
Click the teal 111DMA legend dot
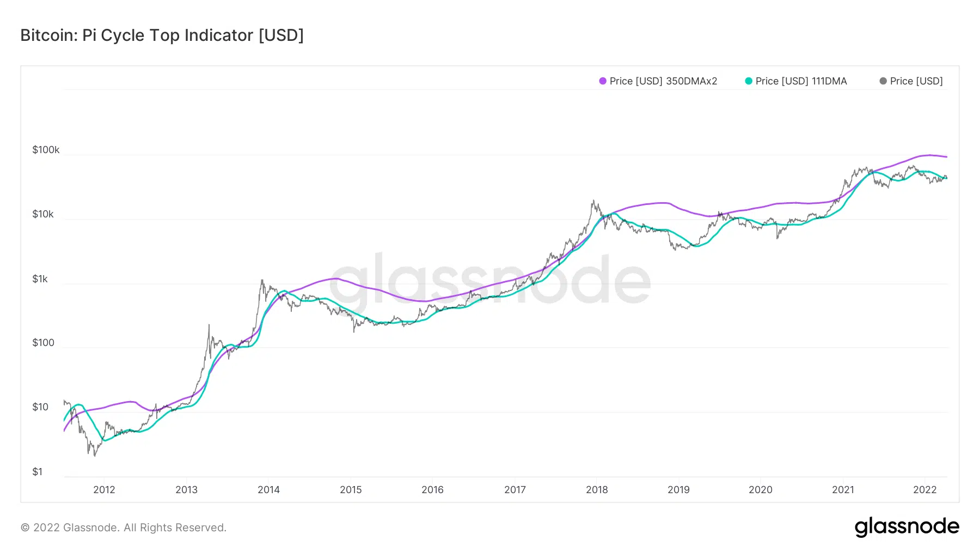tap(749, 81)
